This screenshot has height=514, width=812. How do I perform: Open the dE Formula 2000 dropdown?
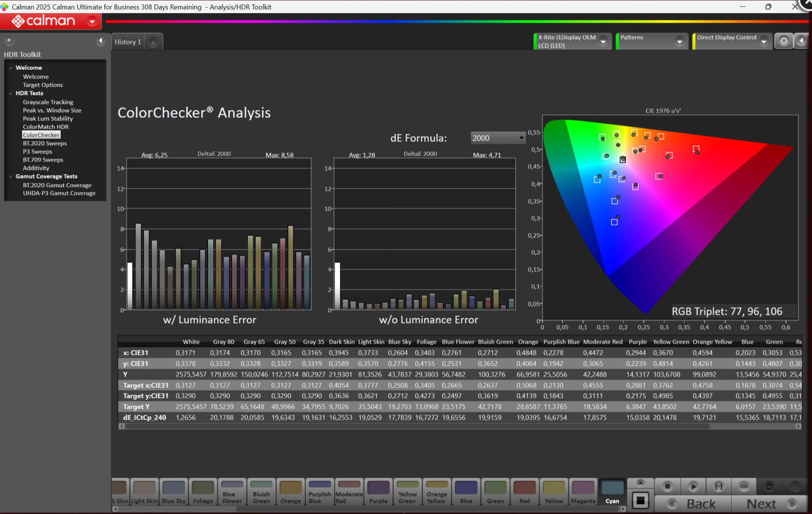pos(498,138)
